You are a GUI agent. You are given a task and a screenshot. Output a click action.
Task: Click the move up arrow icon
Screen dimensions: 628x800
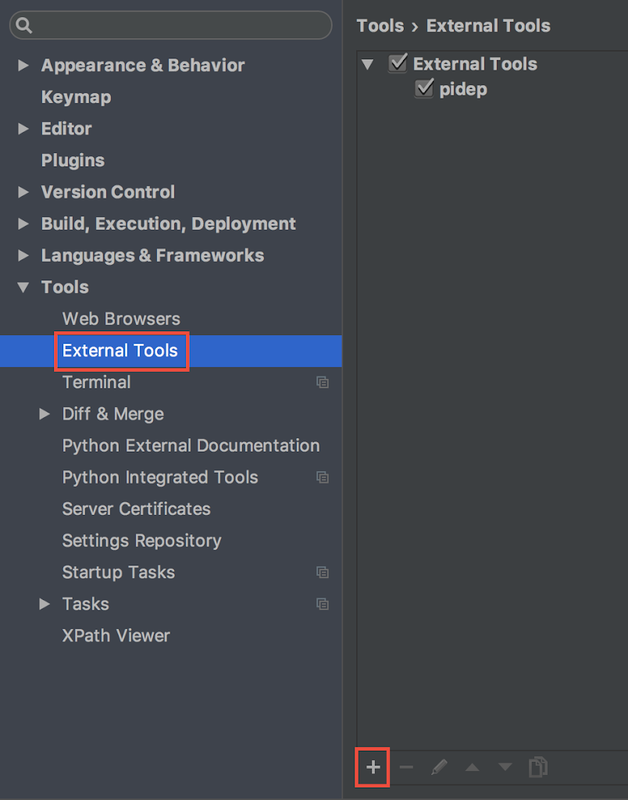[472, 767]
